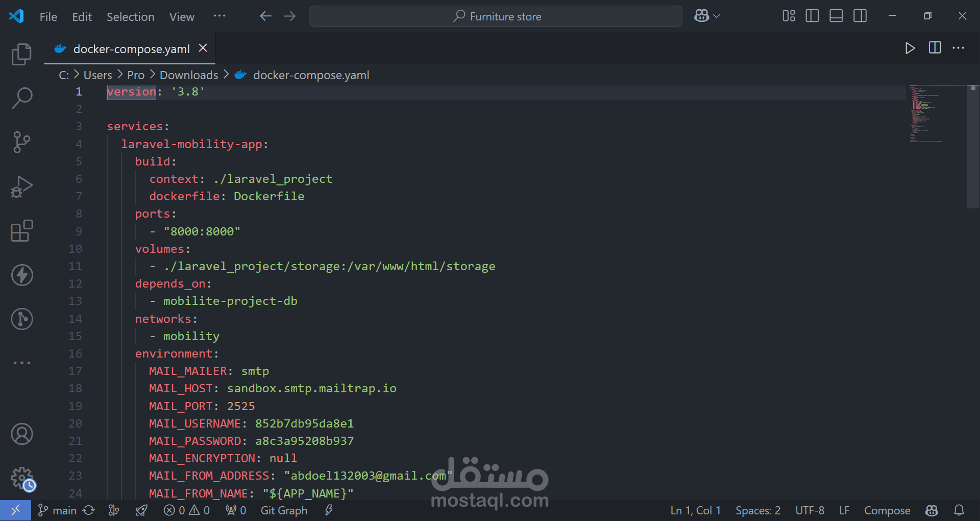The height and width of the screenshot is (521, 980).
Task: Go forward in navigation history
Action: (x=290, y=16)
